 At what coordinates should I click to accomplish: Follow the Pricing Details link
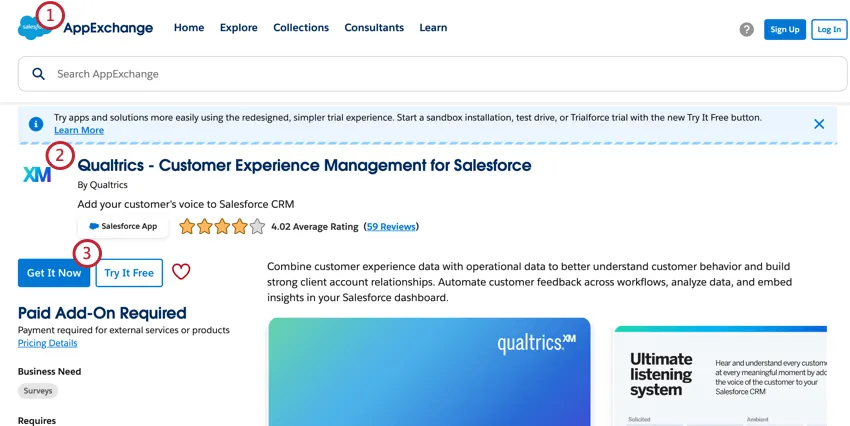pos(47,344)
